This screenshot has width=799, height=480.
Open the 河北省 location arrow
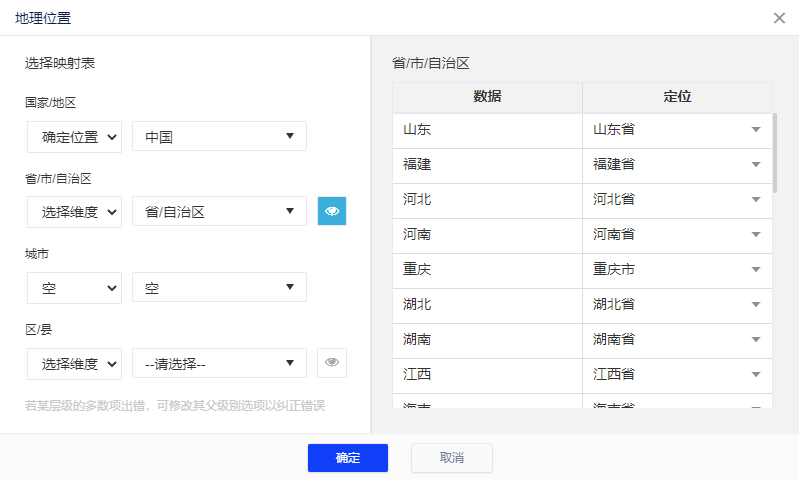(756, 200)
